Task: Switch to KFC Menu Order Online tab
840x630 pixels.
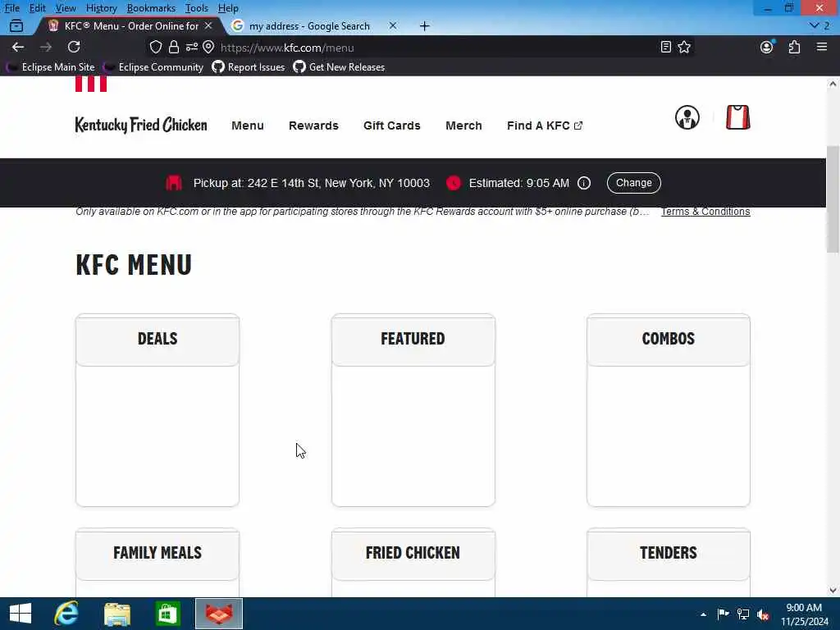Action: (130, 25)
